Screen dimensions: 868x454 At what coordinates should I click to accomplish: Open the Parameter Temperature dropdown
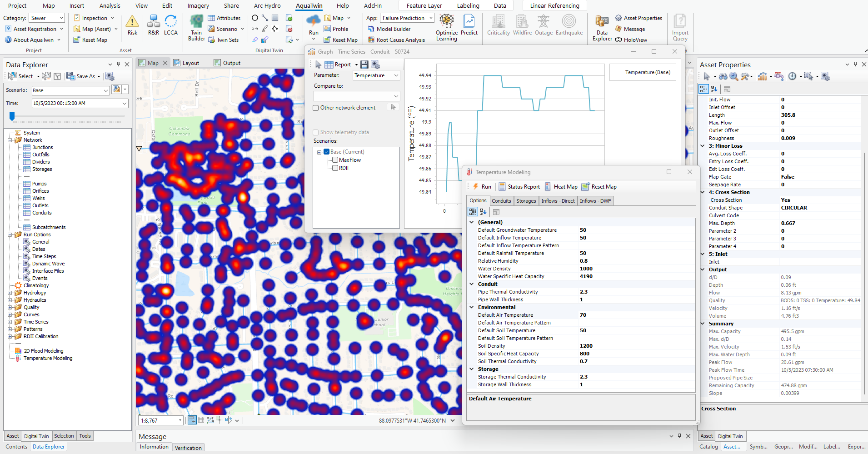pyautogui.click(x=376, y=75)
